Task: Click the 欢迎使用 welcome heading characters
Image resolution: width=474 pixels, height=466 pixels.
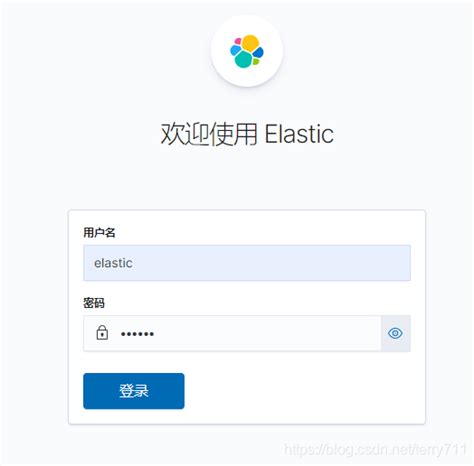Action: (x=209, y=134)
